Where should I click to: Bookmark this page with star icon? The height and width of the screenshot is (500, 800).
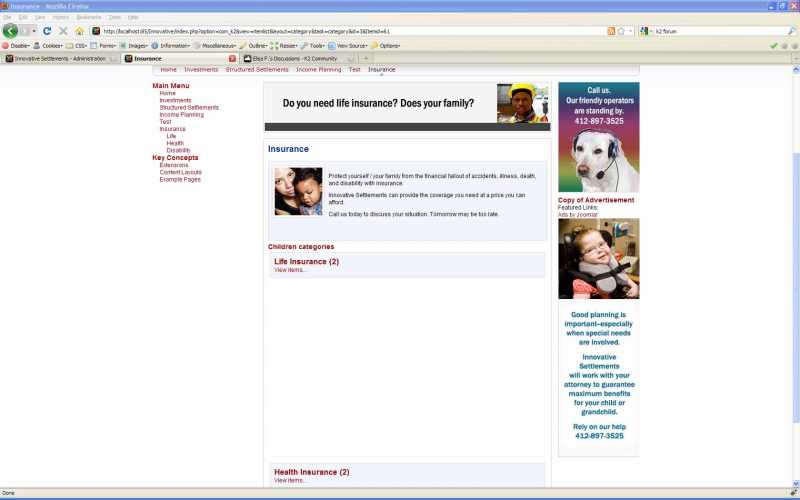621,31
